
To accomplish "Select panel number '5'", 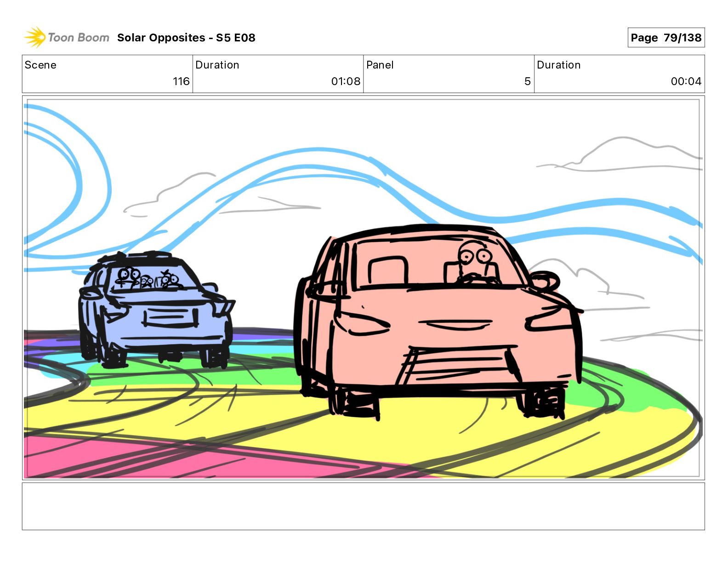I will point(528,81).
